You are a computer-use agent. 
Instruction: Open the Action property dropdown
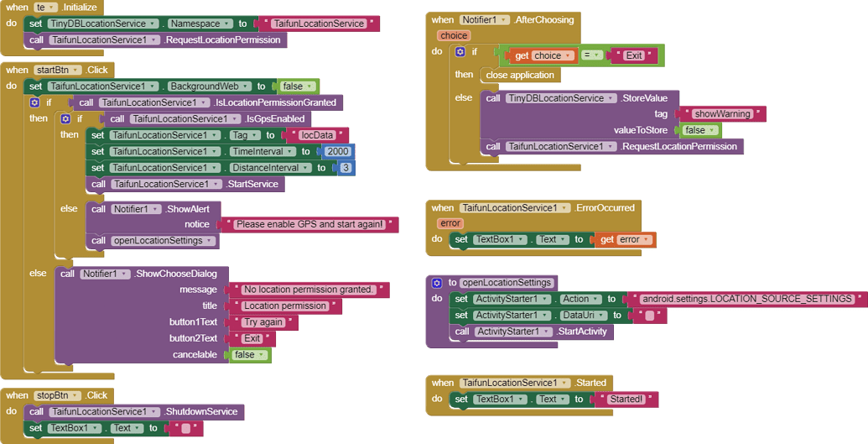[x=581, y=299]
